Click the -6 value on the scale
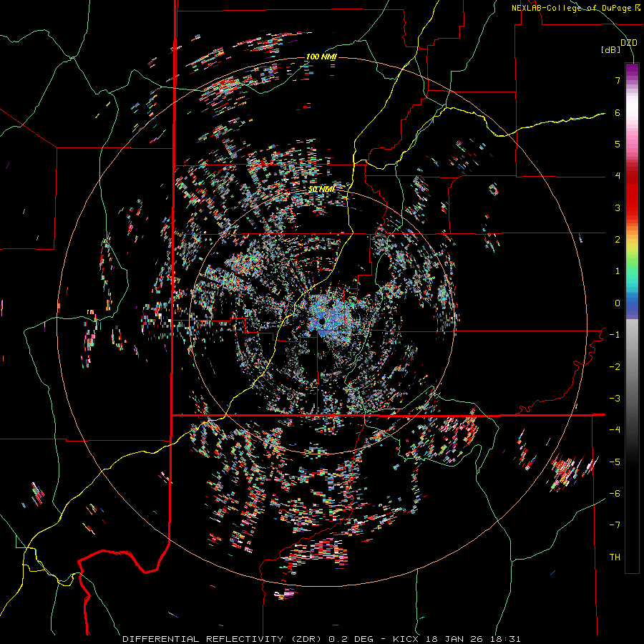This screenshot has width=644, height=644. coord(615,494)
